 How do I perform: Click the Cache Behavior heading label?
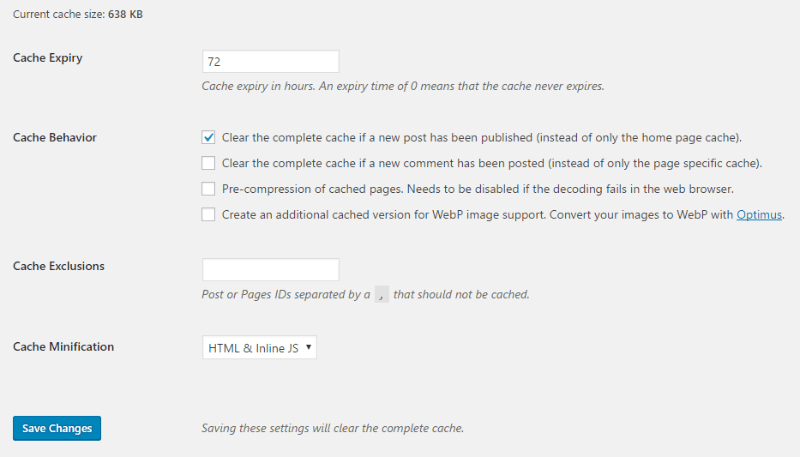(x=55, y=138)
